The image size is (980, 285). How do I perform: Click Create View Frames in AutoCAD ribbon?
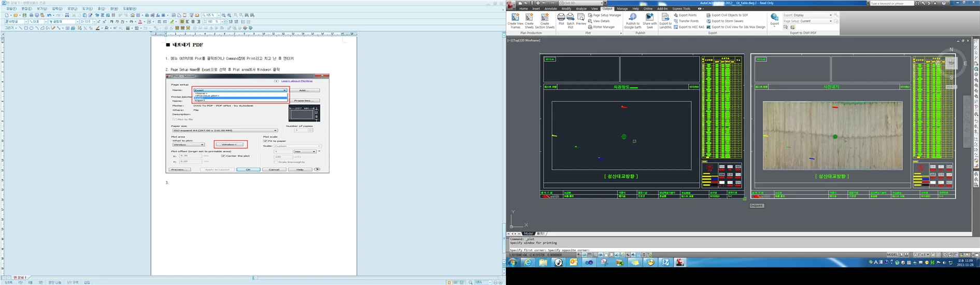pyautogui.click(x=515, y=20)
